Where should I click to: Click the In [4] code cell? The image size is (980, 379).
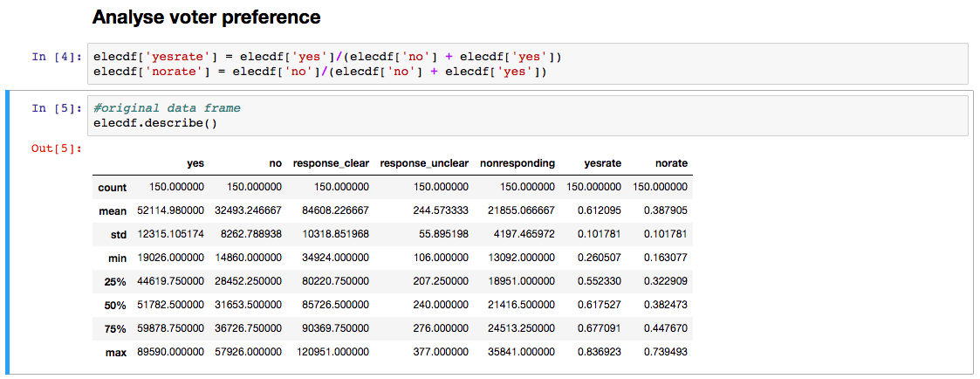point(528,63)
